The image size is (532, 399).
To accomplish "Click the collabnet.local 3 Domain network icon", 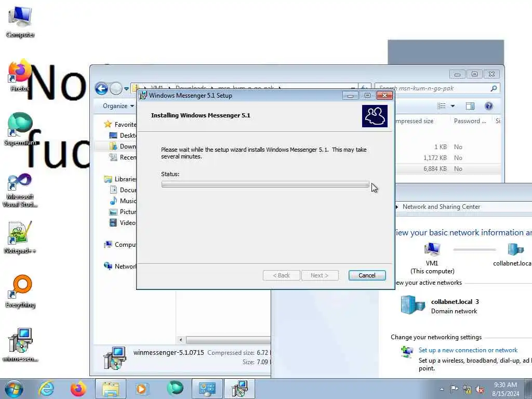I will click(x=413, y=304).
